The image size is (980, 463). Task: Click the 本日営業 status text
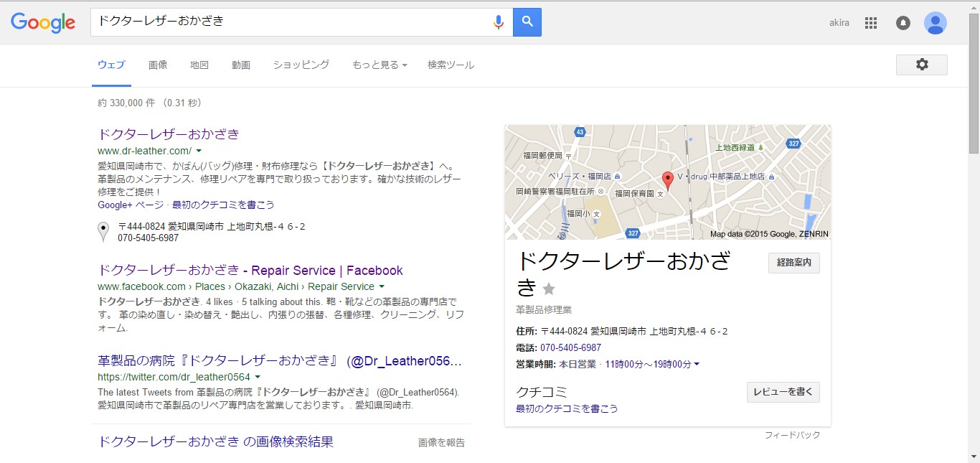(x=578, y=364)
